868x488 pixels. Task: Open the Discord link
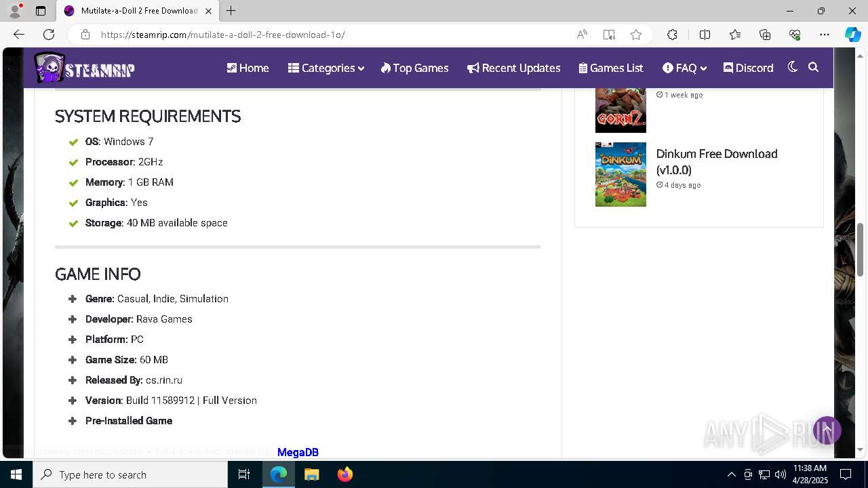[749, 68]
